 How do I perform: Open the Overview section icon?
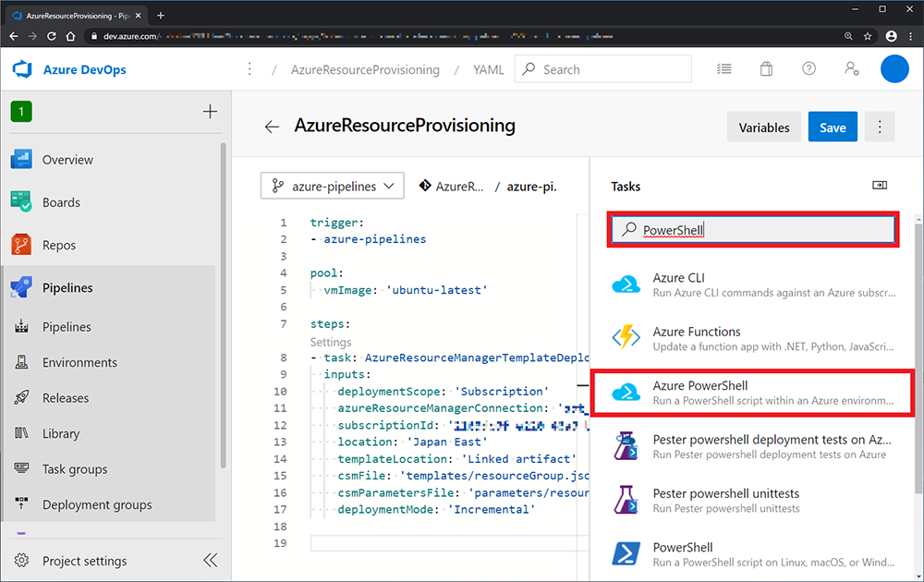click(x=21, y=160)
